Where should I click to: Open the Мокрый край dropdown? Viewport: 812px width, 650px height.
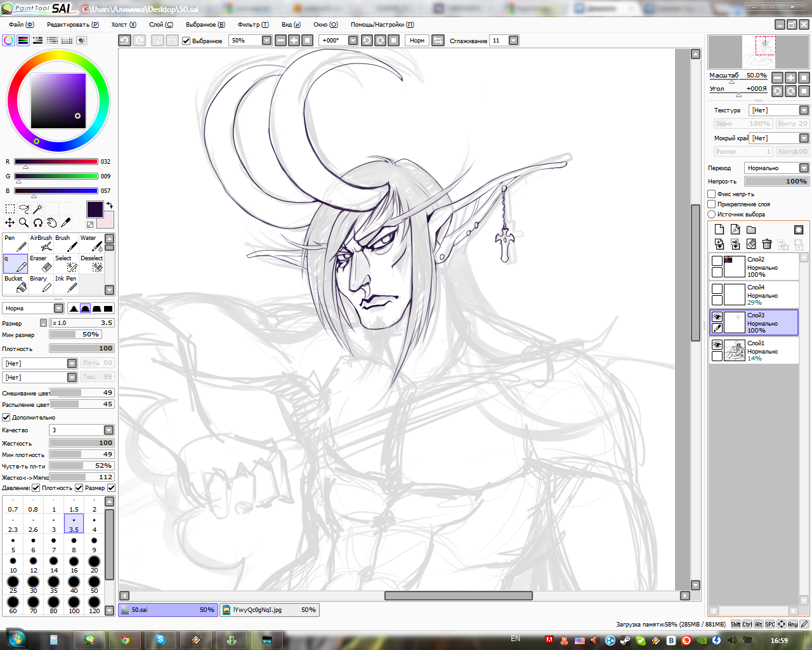804,138
